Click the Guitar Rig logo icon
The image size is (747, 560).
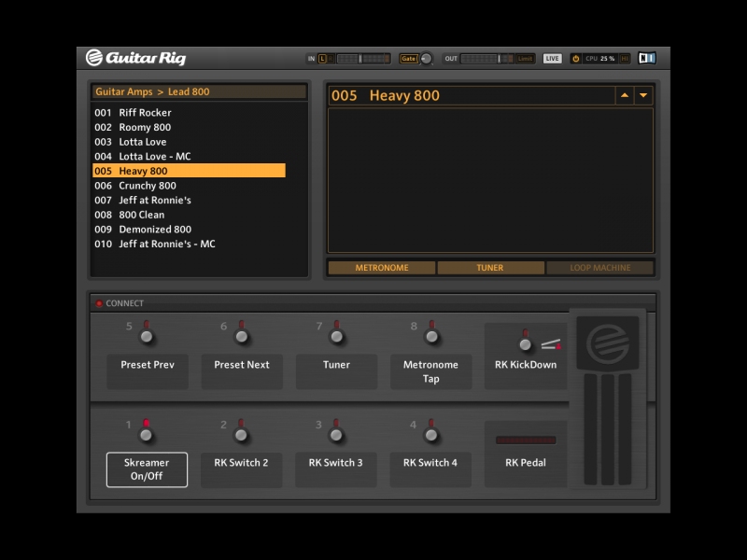[94, 58]
